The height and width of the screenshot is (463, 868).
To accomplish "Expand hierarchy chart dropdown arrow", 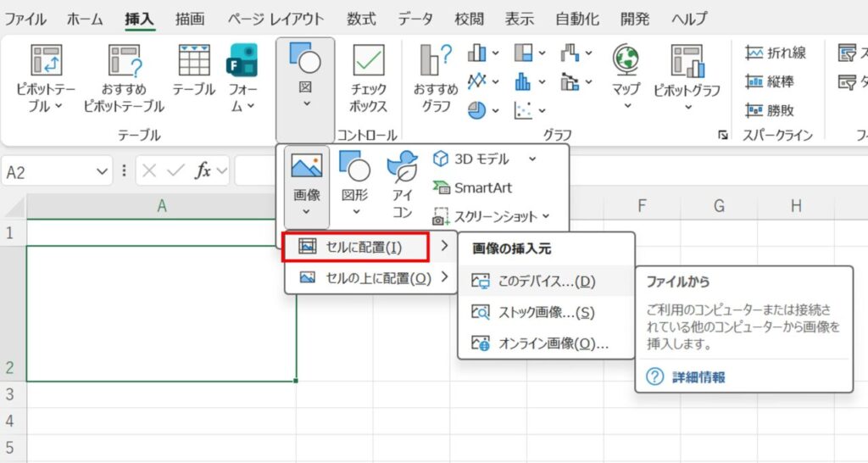I will point(542,53).
